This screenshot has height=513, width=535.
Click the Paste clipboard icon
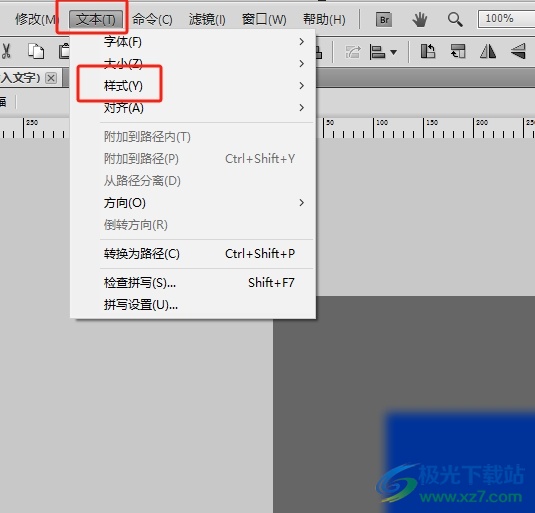pos(64,52)
